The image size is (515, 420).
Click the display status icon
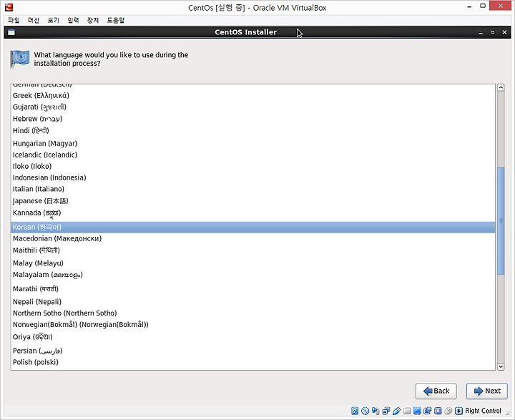(417, 411)
